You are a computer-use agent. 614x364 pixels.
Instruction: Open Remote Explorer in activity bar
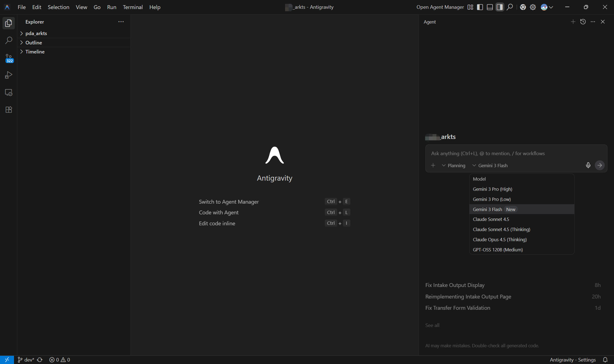9,92
